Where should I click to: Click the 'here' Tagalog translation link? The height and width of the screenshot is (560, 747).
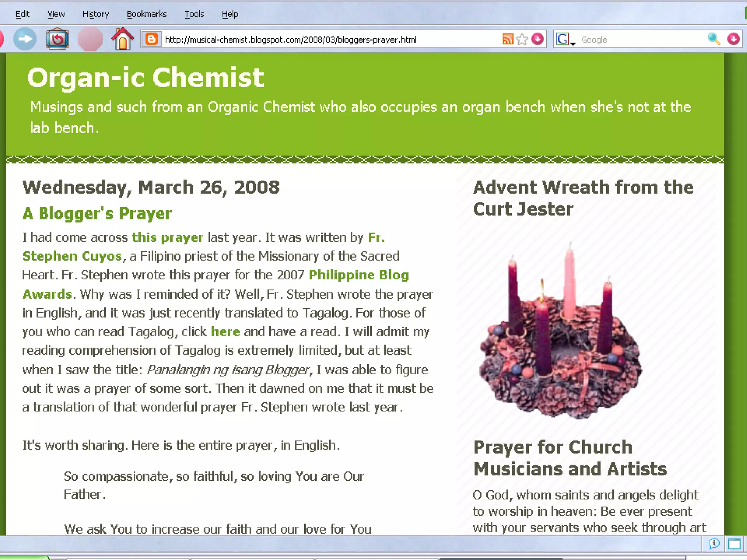click(225, 332)
